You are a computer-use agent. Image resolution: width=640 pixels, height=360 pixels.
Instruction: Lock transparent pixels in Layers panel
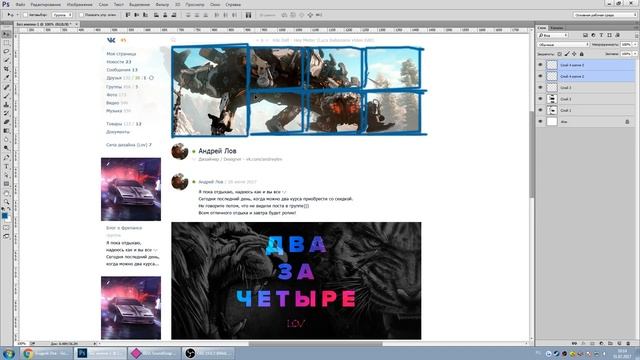click(559, 54)
